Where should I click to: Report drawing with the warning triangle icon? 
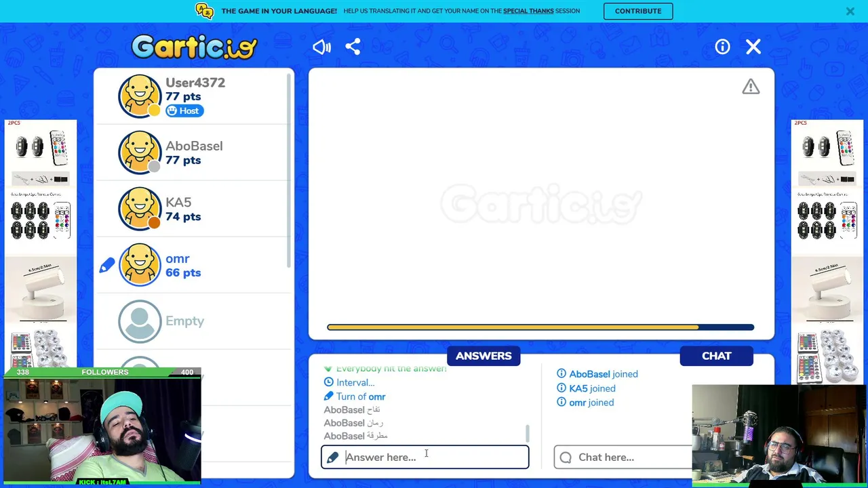pyautogui.click(x=751, y=87)
